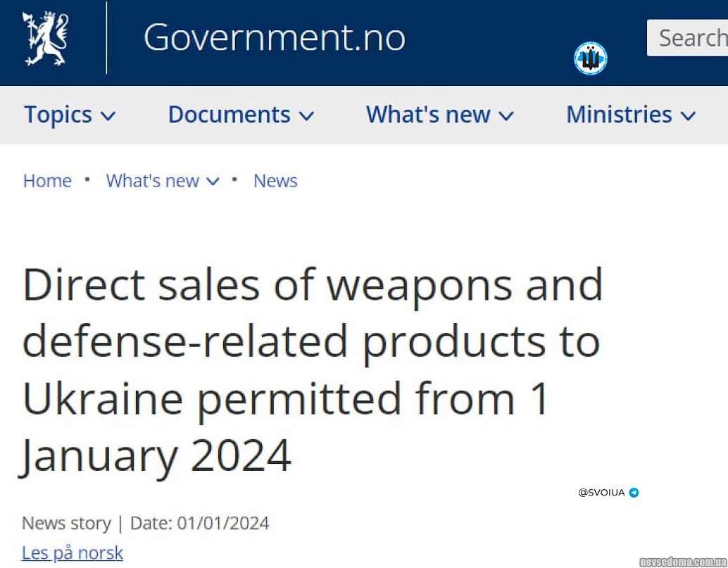This screenshot has width=728, height=568.
Task: Select What's new in the main navigation
Action: tap(428, 115)
